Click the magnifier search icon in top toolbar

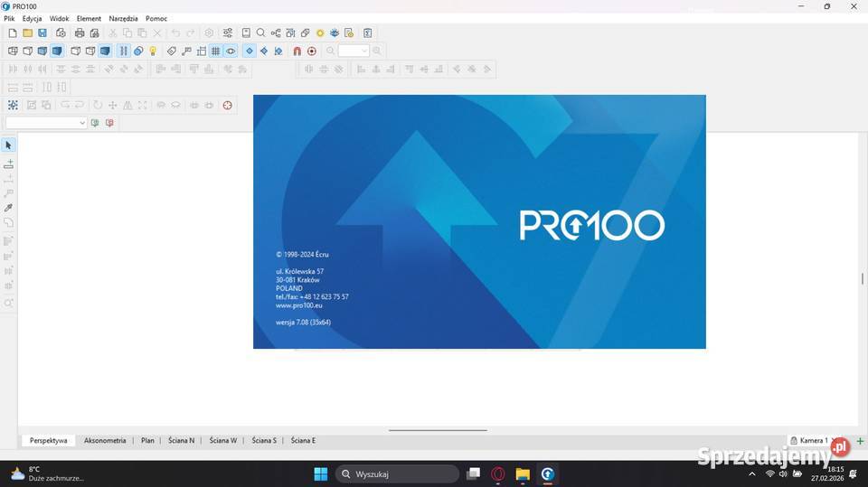tap(260, 33)
